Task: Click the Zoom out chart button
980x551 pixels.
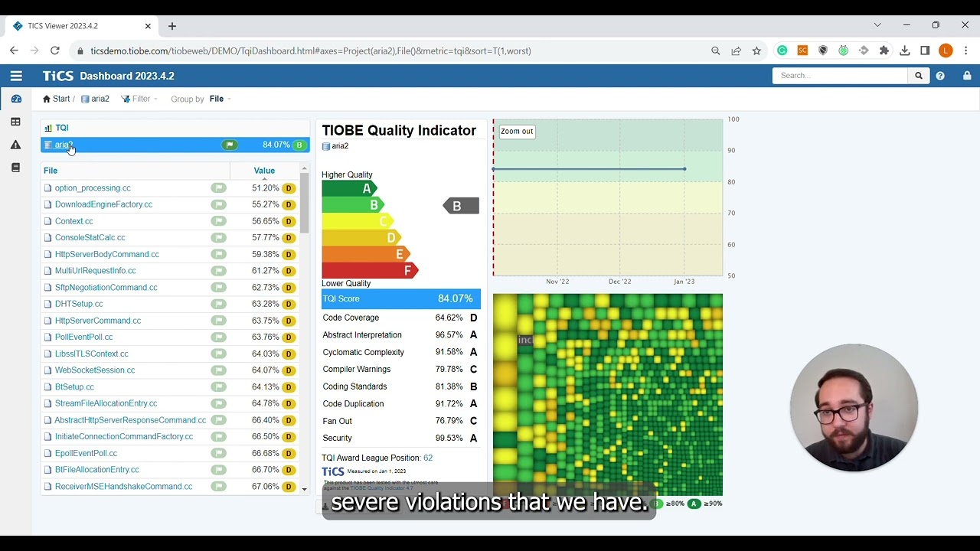Action: click(517, 132)
